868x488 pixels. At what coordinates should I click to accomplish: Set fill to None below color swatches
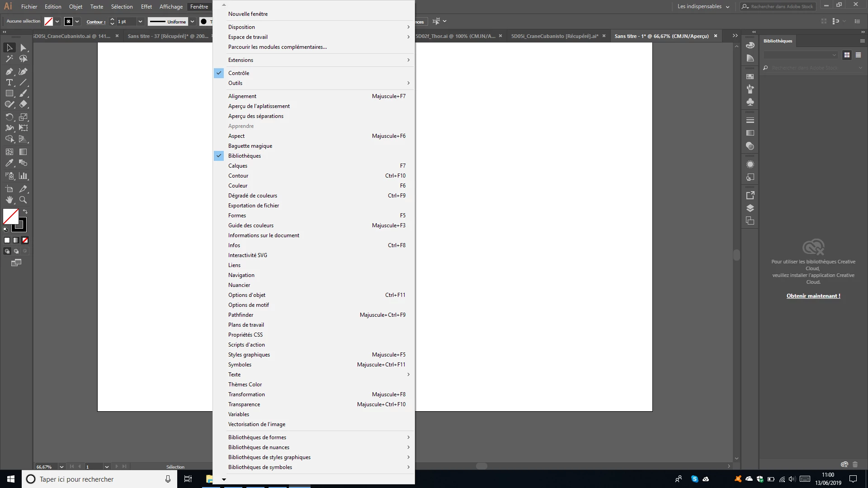pyautogui.click(x=25, y=240)
